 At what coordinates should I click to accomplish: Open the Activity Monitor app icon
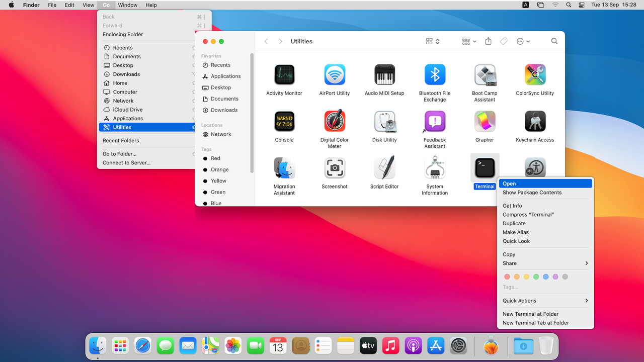tap(284, 75)
